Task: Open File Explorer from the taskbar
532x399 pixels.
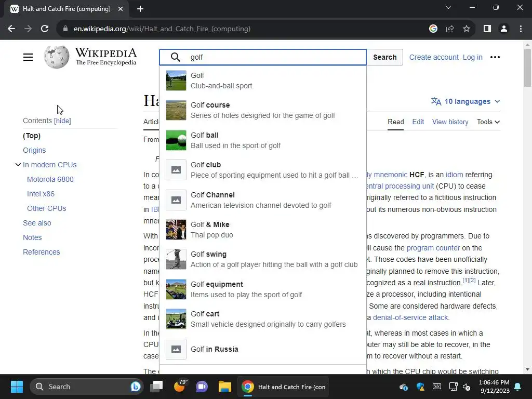Action: pos(224,387)
